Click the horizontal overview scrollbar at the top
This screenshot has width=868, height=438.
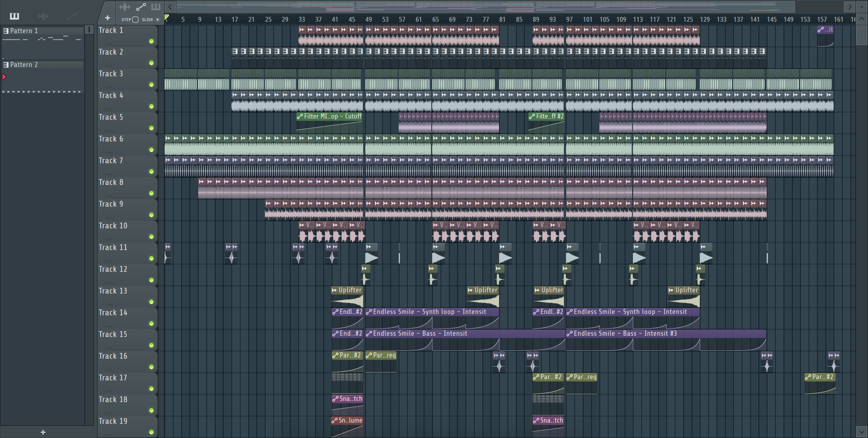[485, 7]
